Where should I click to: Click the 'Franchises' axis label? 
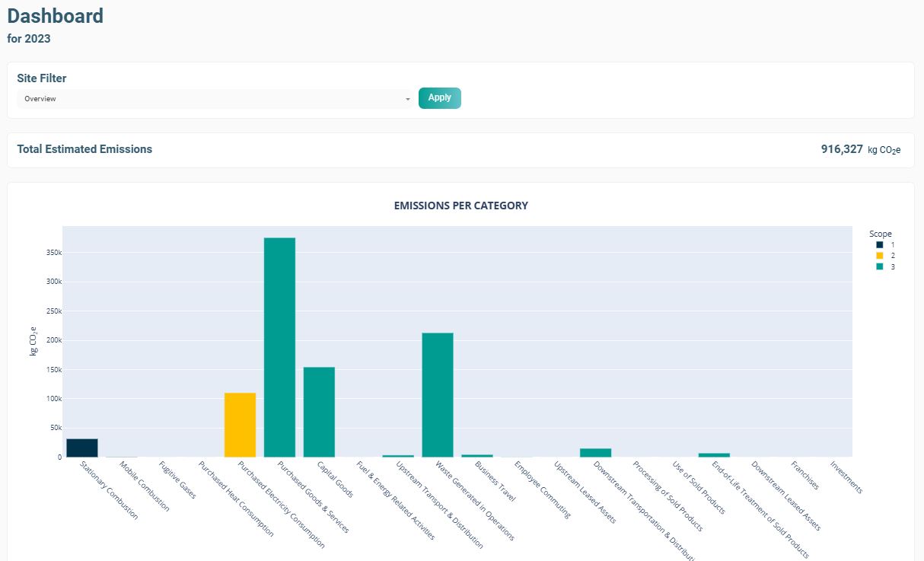point(804,474)
